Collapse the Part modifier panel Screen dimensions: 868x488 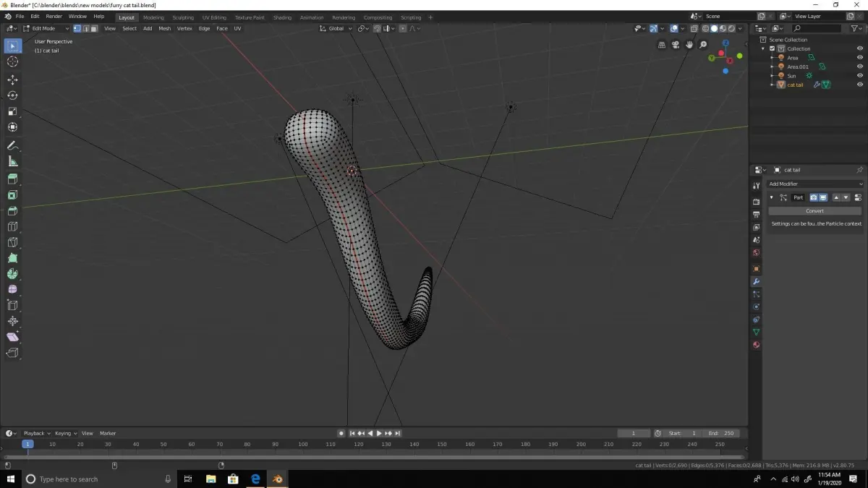771,197
